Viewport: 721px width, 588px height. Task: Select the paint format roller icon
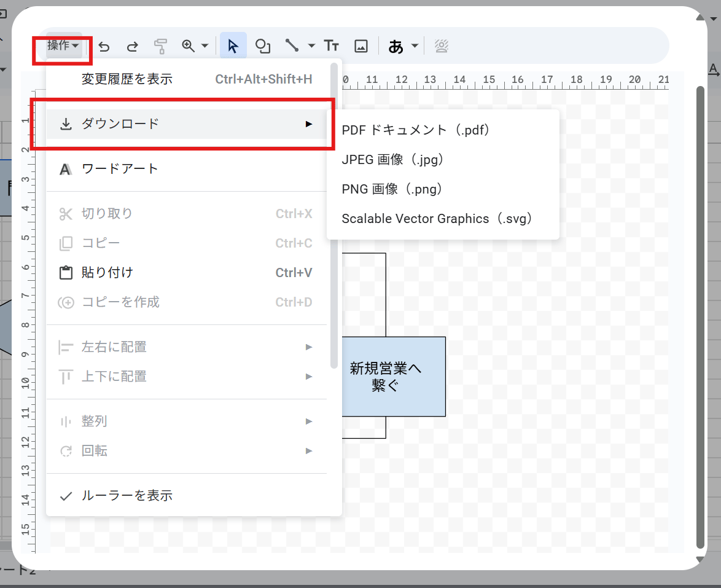pyautogui.click(x=160, y=45)
